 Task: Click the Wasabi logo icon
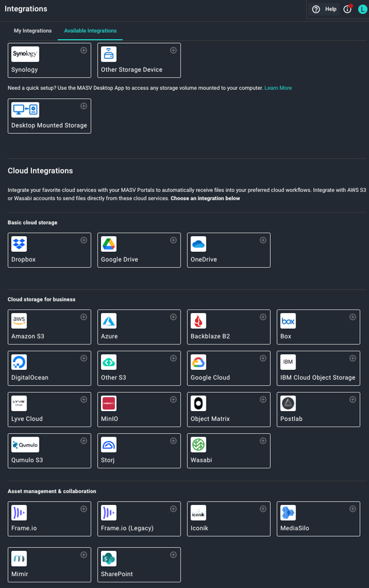199,445
